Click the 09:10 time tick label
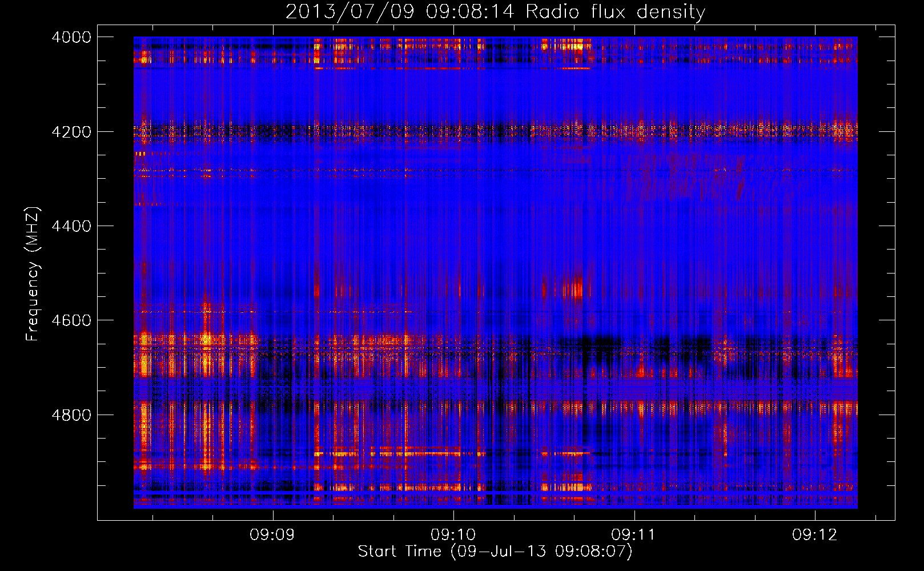Screen dimensions: 924x571 tap(453, 534)
